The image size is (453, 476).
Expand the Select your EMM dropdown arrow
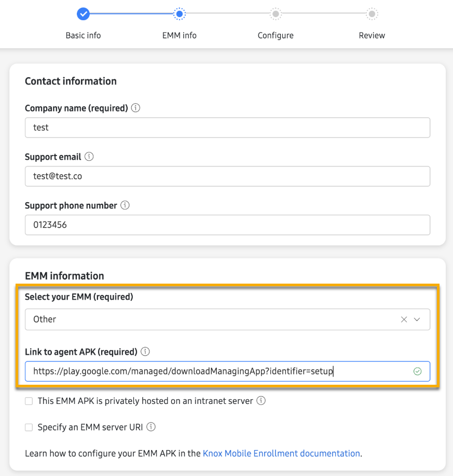click(x=417, y=319)
